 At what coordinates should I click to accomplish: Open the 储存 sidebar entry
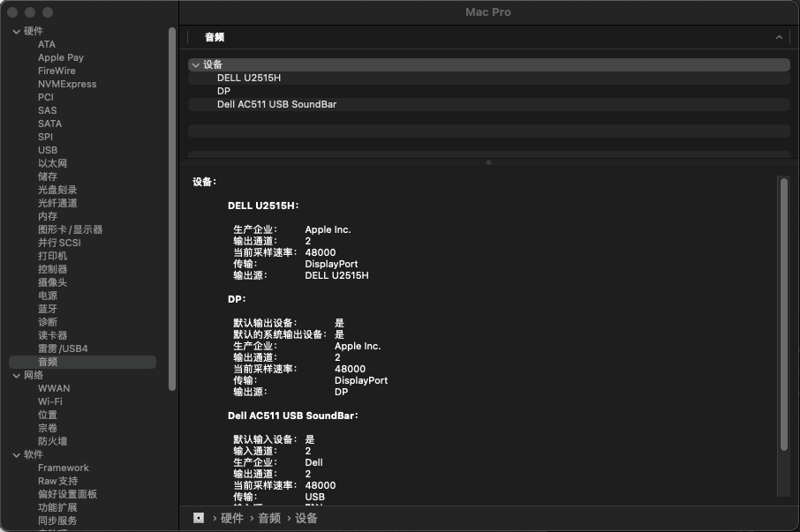tap(48, 176)
